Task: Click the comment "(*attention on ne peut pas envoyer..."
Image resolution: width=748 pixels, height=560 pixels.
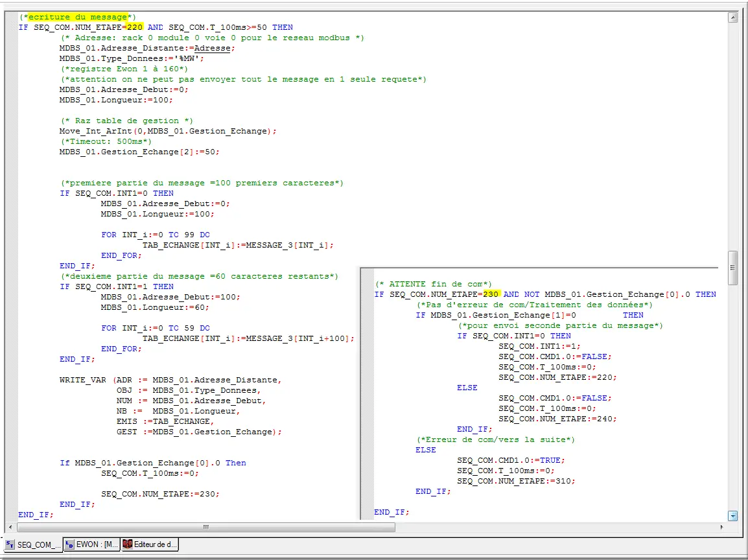Action: click(243, 79)
